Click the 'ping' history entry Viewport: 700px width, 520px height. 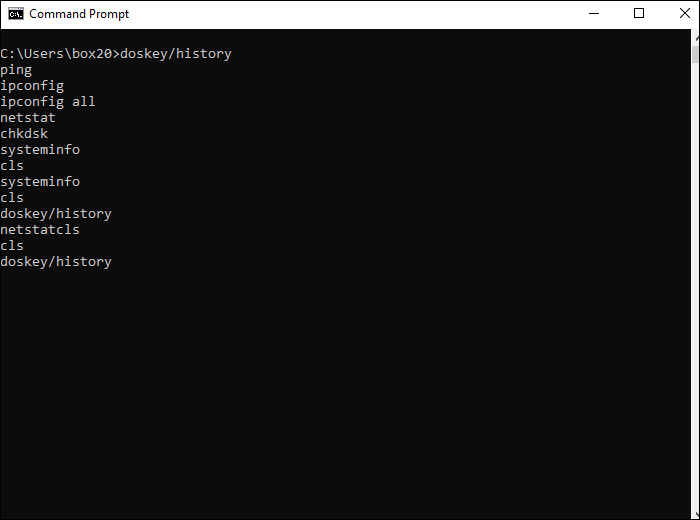(x=16, y=70)
